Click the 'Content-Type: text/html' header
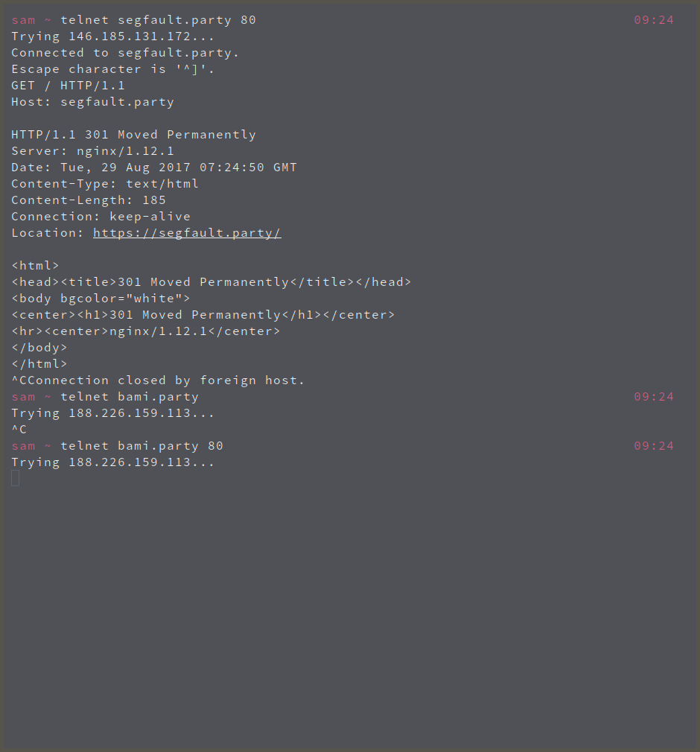This screenshot has width=700, height=752. click(105, 184)
